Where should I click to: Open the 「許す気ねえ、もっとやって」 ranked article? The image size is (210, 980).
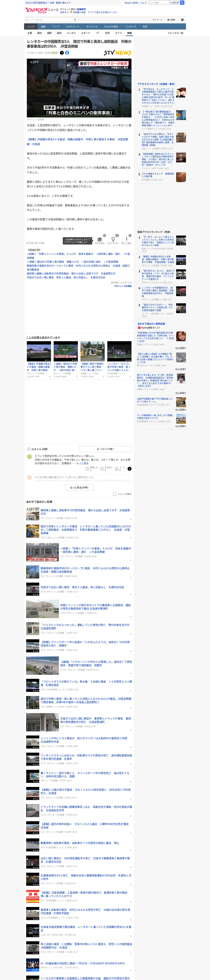pos(158,96)
